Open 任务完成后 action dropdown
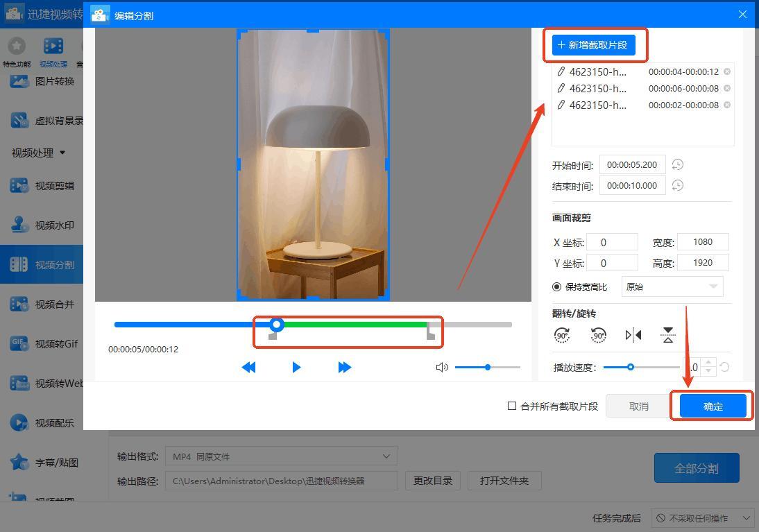The width and height of the screenshot is (759, 532). (703, 517)
